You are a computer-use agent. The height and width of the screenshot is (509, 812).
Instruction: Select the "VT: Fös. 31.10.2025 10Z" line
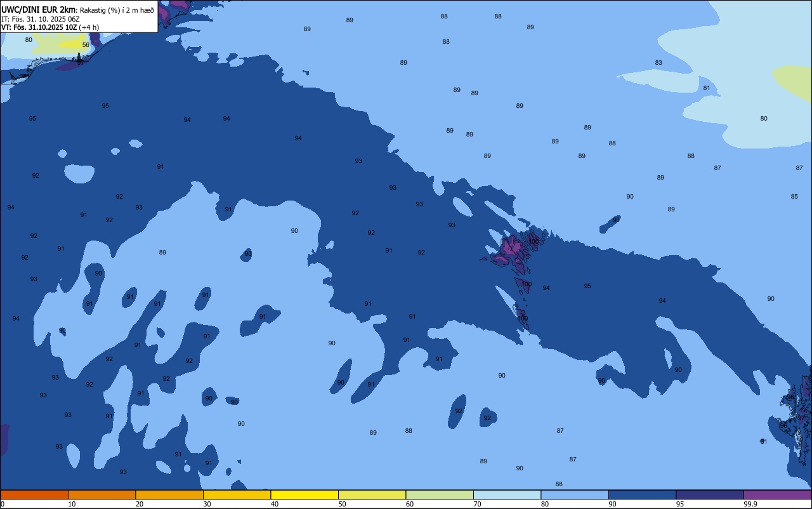pos(39,27)
